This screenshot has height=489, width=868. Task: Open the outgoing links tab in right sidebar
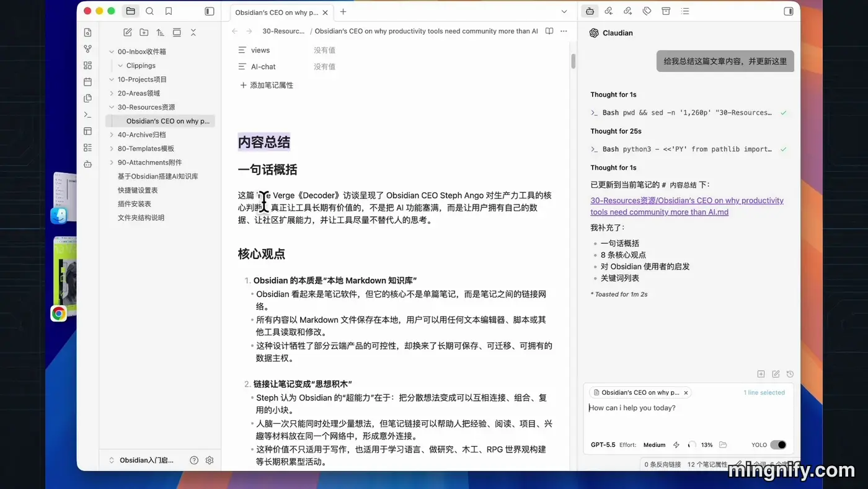click(x=627, y=11)
